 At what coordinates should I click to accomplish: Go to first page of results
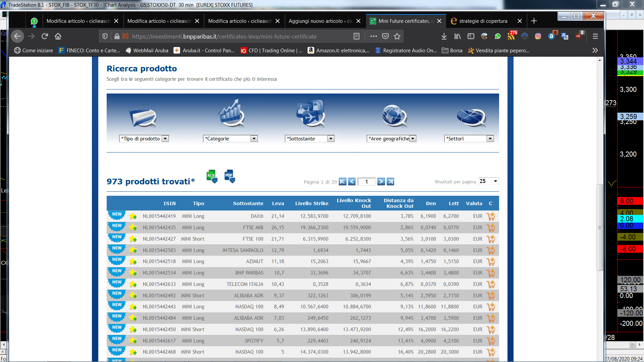[x=342, y=182]
